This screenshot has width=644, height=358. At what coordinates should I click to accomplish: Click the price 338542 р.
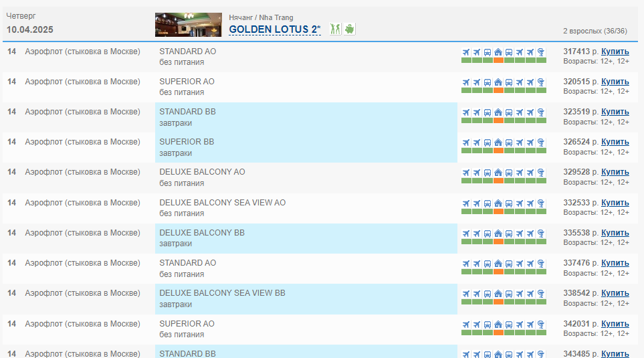point(580,292)
